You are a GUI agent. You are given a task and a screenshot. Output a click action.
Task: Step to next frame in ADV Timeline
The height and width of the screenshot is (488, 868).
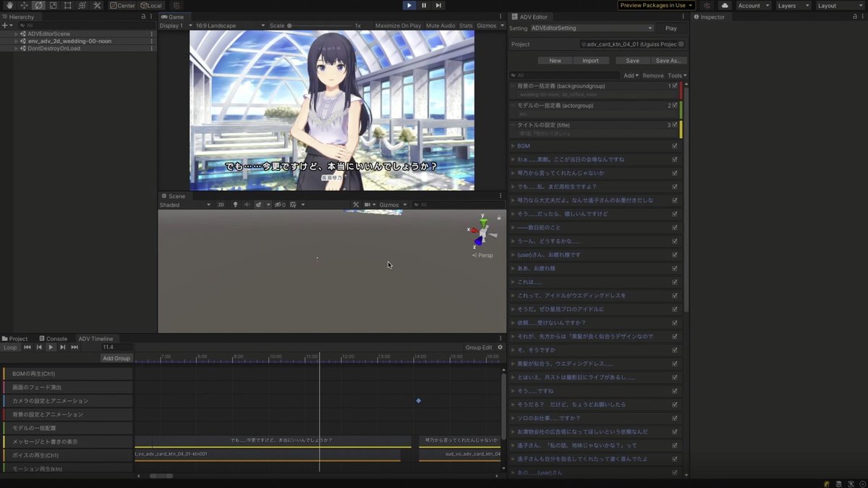[x=63, y=348]
